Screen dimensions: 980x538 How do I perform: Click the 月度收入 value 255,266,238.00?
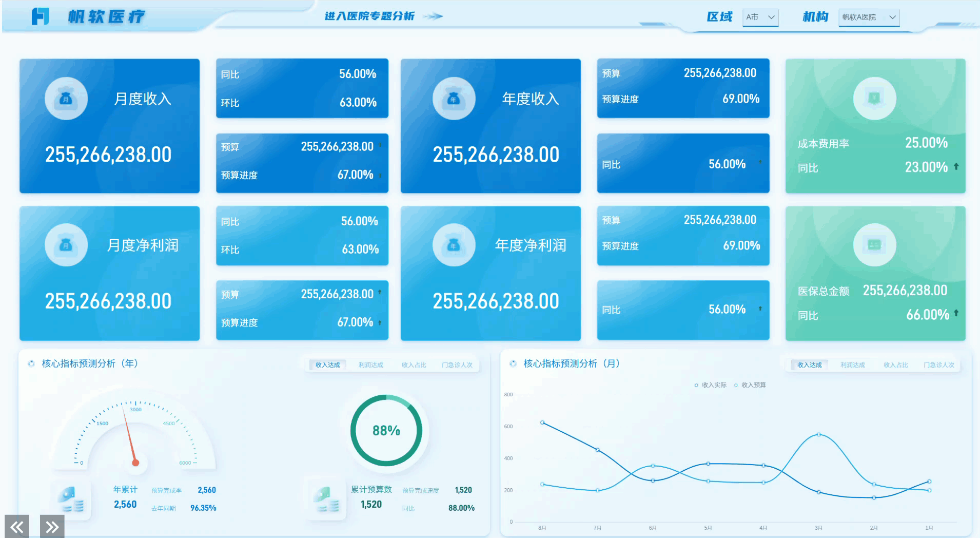(x=108, y=155)
